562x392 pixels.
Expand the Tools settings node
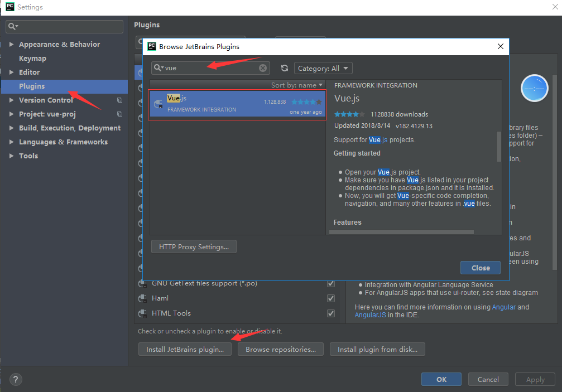click(x=12, y=156)
